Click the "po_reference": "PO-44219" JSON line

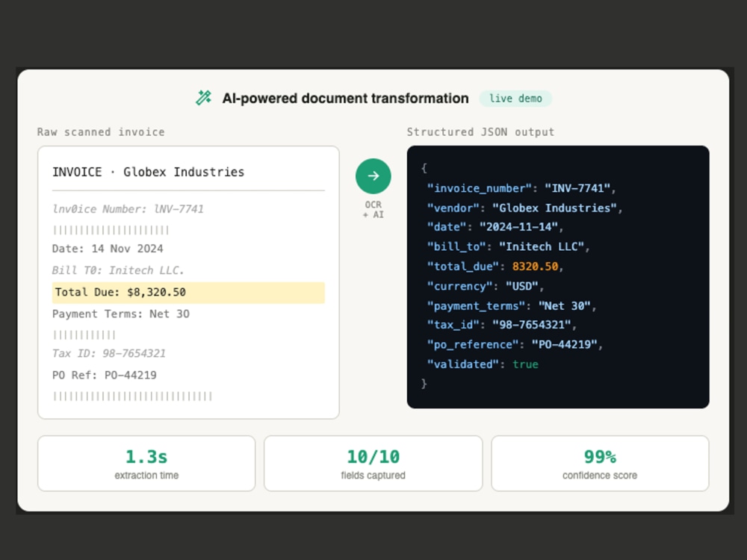(x=515, y=345)
